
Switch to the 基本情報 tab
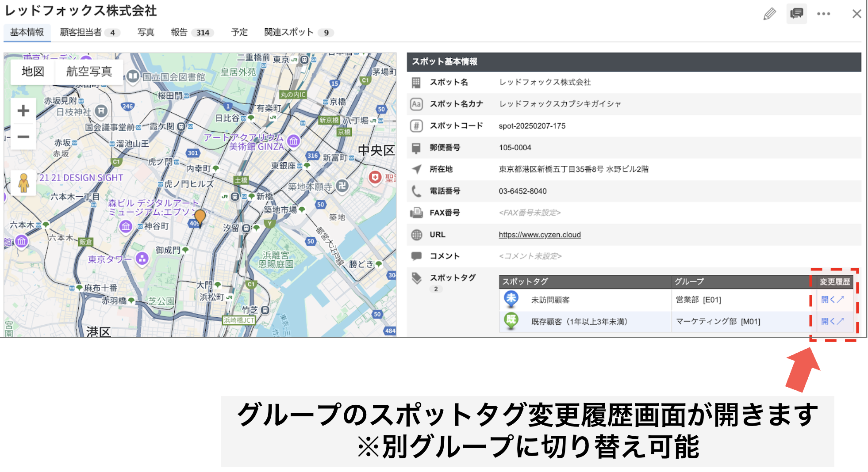click(x=27, y=32)
